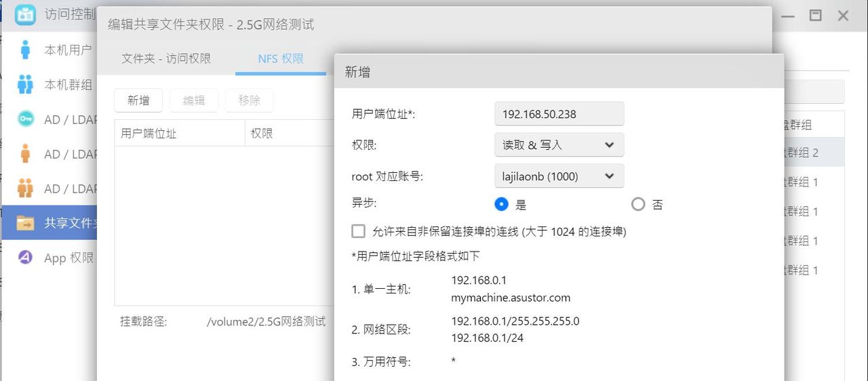Click the 单一主机 label
Screen dimensions: 868x381
pos(381,289)
